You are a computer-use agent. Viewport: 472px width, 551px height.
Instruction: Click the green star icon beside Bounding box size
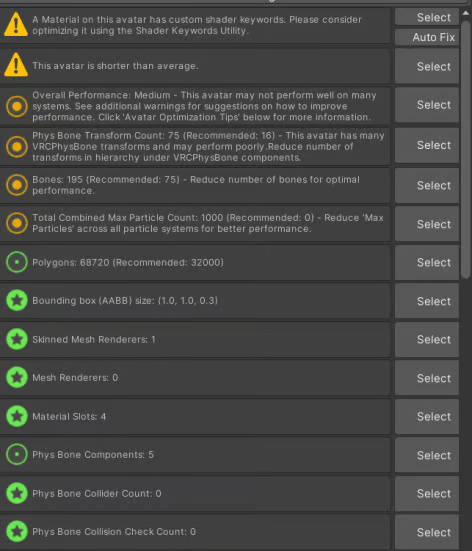coord(17,300)
